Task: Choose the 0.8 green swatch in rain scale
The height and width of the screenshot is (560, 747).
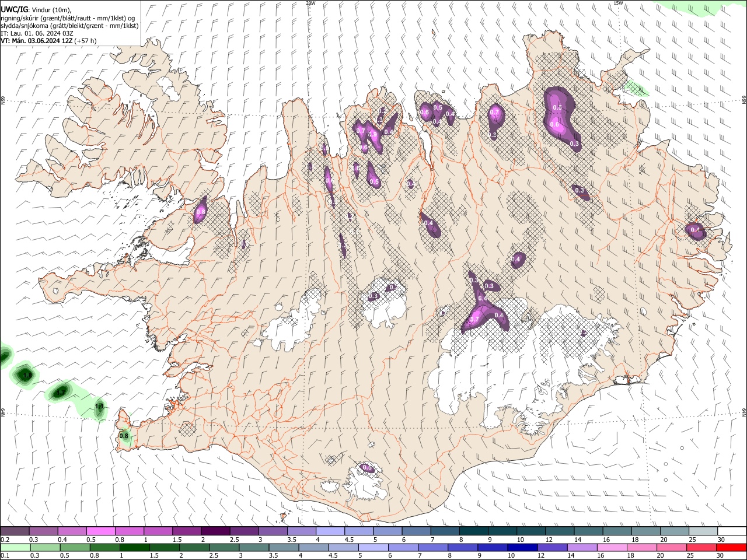Action: (104, 547)
